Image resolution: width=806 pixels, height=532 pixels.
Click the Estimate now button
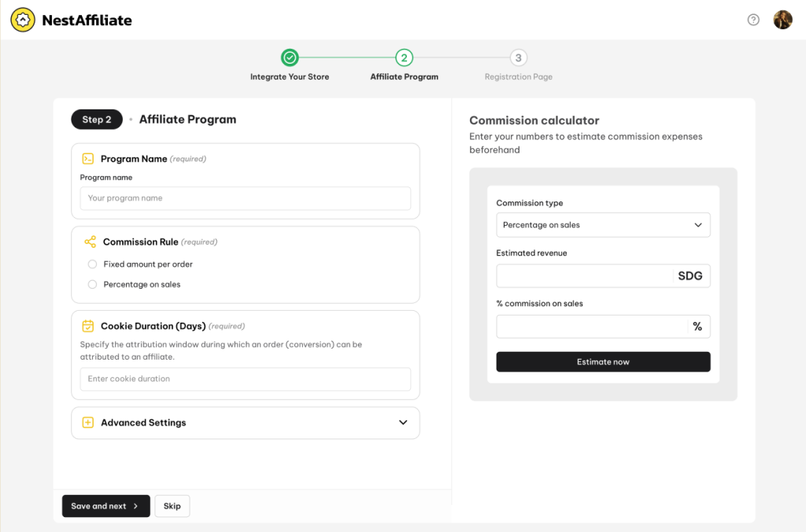603,362
